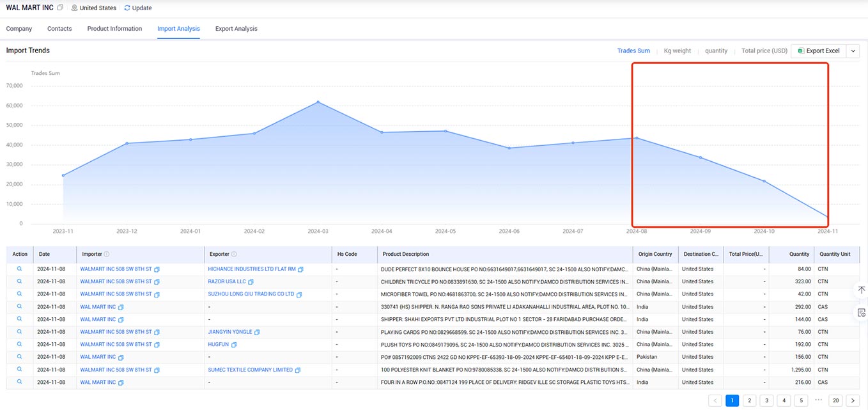868x410 pixels.
Task: Go to previous page arrow in pagination
Action: tap(715, 400)
